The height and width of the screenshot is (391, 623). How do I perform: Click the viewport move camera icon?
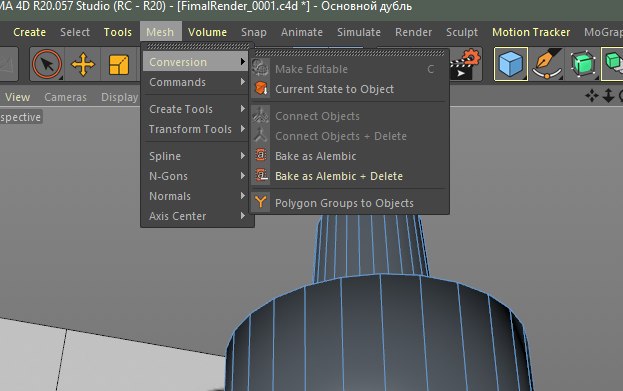[x=592, y=96]
